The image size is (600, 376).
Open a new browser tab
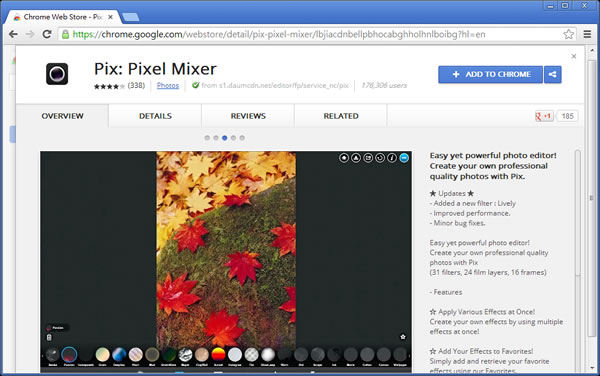[x=130, y=17]
